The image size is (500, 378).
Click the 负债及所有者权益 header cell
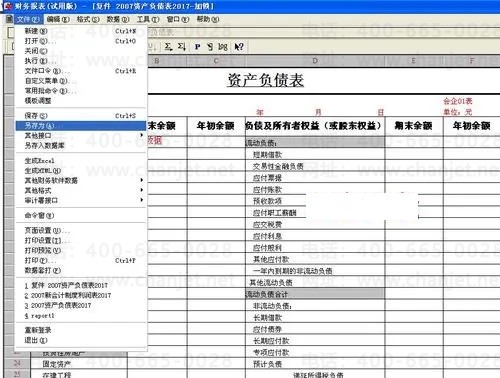pos(315,126)
